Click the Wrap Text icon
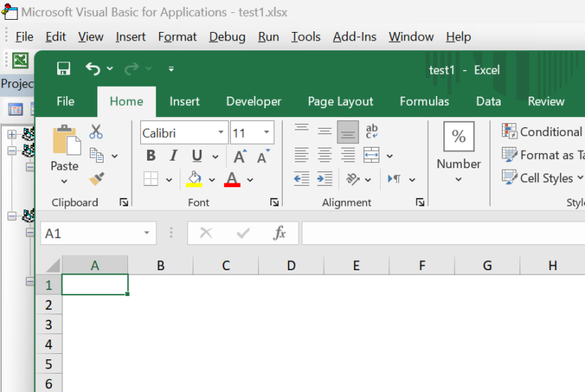Viewport: 585px width, 392px height. pos(372,132)
